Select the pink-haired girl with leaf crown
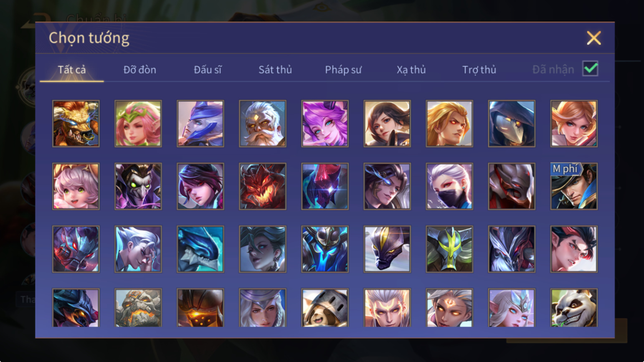This screenshot has height=362, width=644. tap(138, 124)
